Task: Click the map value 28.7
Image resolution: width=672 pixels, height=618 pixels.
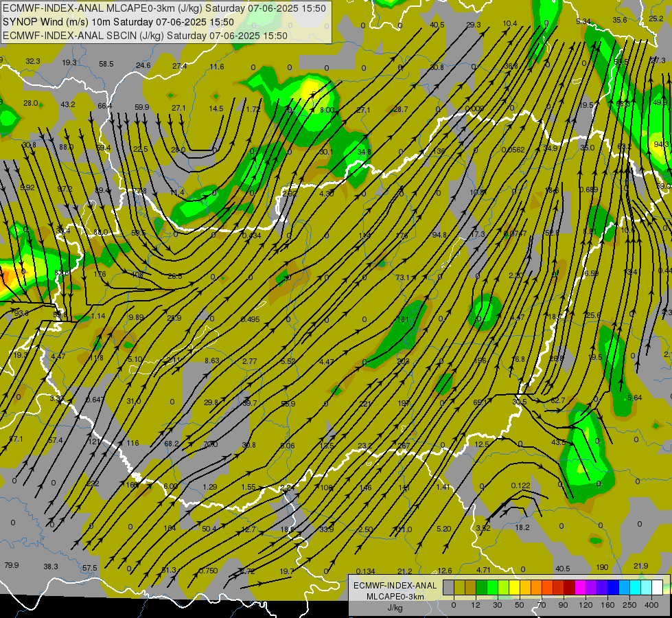Action: [401, 109]
